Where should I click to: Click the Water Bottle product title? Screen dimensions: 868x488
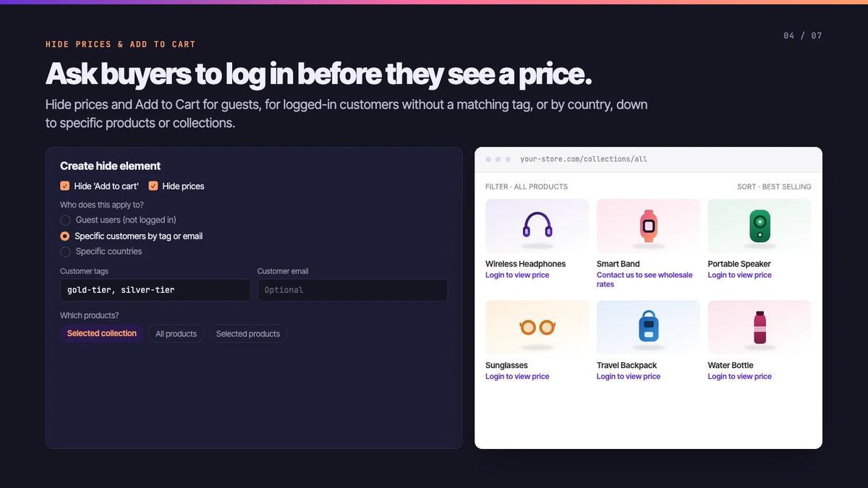(x=731, y=365)
